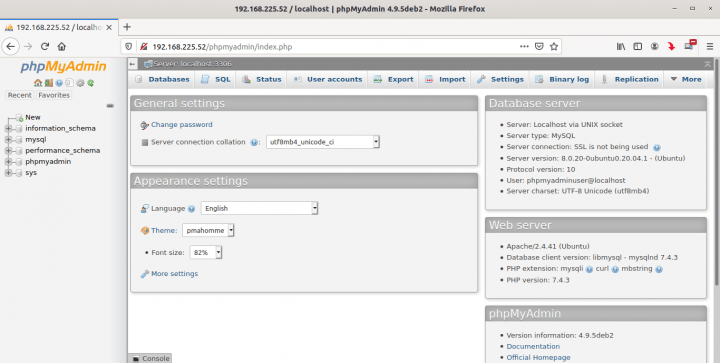This screenshot has width=720, height=363.
Task: Click the Change password link
Action: [x=182, y=125]
